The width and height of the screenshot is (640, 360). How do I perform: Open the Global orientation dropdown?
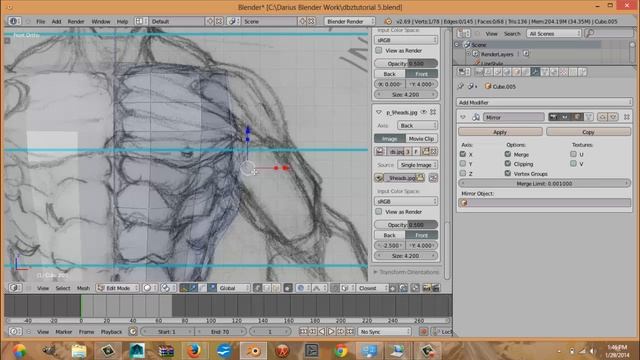tap(234, 288)
